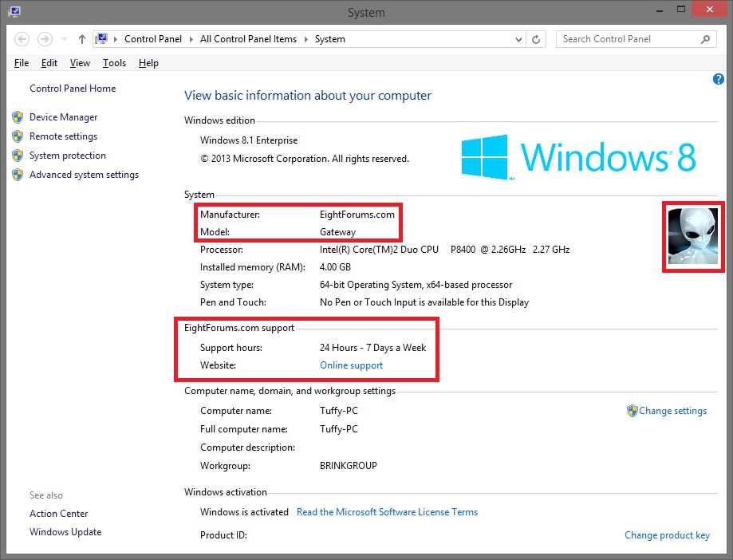733x560 pixels.
Task: Click the blue Help question mark icon
Action: [x=719, y=79]
